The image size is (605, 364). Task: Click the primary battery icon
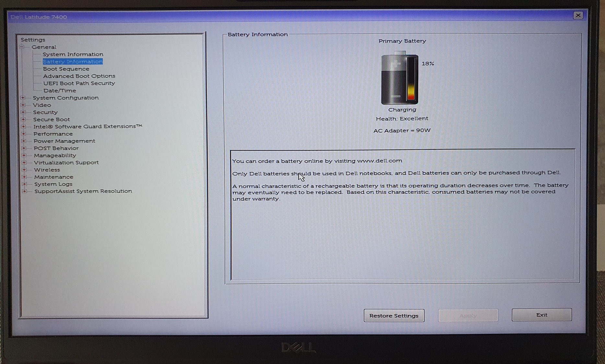400,78
